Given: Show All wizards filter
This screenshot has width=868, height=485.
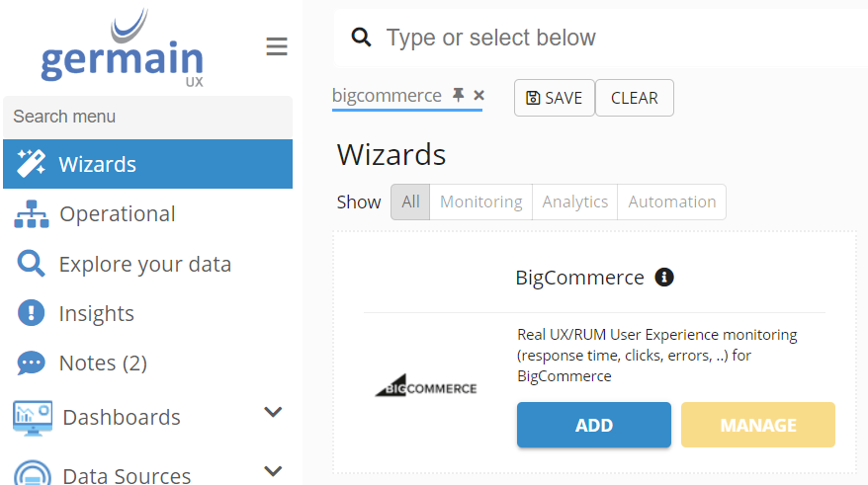Looking at the screenshot, I should point(410,202).
